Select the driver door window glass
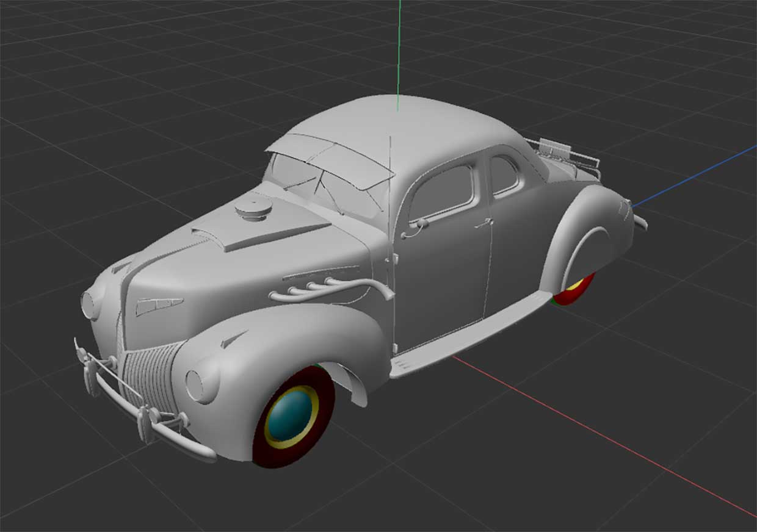Image resolution: width=757 pixels, height=532 pixels. point(443,193)
